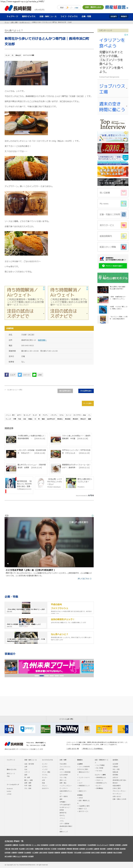
Task: Open the 県内トピックス navigation item
Action: coord(29,17)
